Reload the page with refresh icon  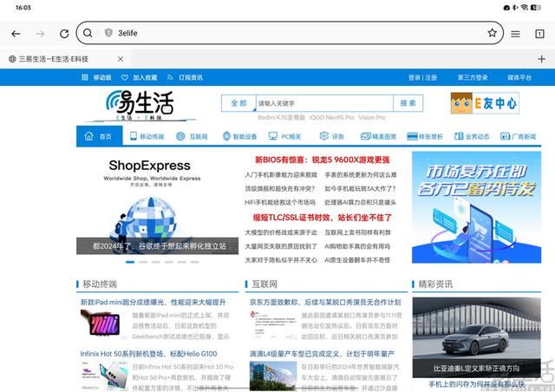click(x=63, y=33)
